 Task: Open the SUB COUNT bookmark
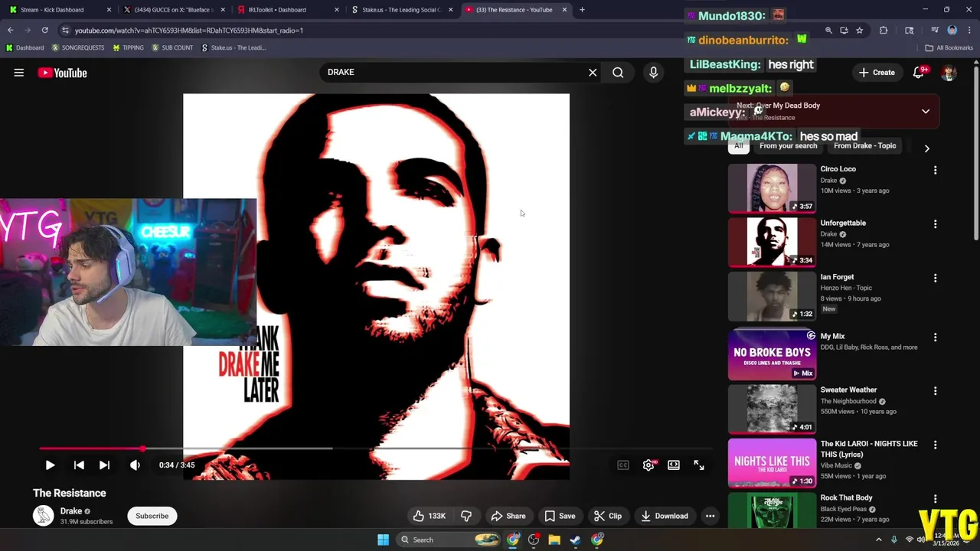pyautogui.click(x=172, y=47)
